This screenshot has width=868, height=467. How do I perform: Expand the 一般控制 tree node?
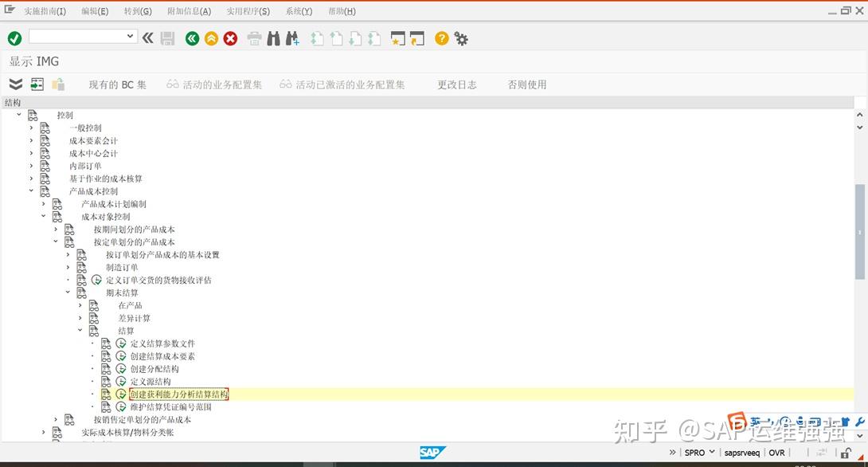[x=30, y=128]
